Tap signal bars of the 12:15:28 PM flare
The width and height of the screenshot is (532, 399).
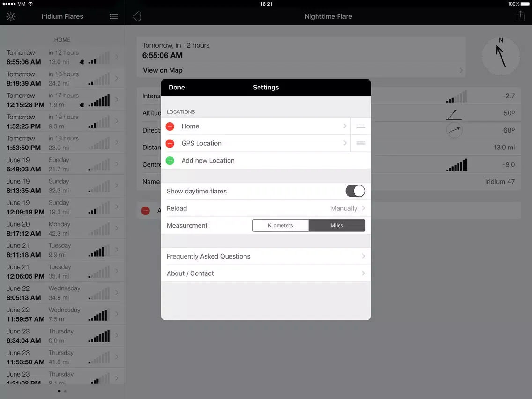(99, 100)
